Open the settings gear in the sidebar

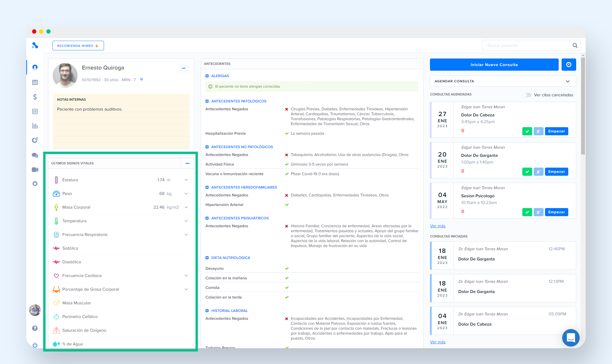[35, 184]
